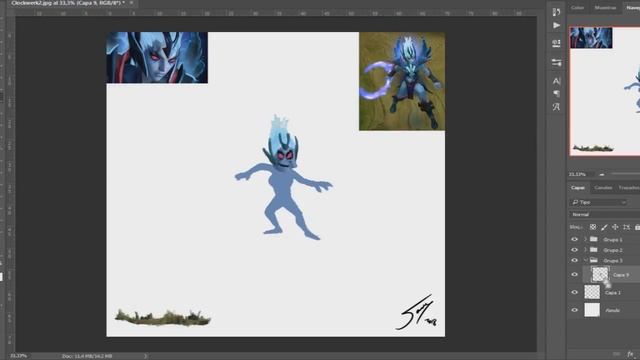Lock position move icon
Image resolution: width=640 pixels, height=360 pixels.
coord(615,227)
